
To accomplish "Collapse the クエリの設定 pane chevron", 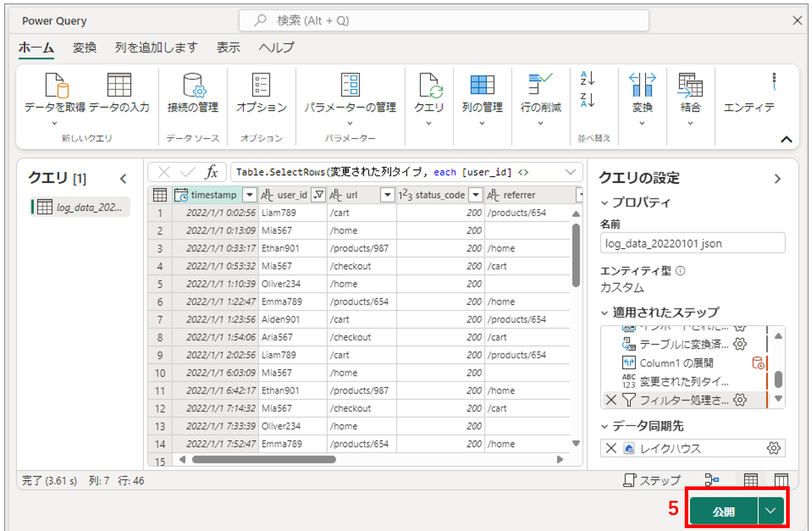I will tap(777, 178).
